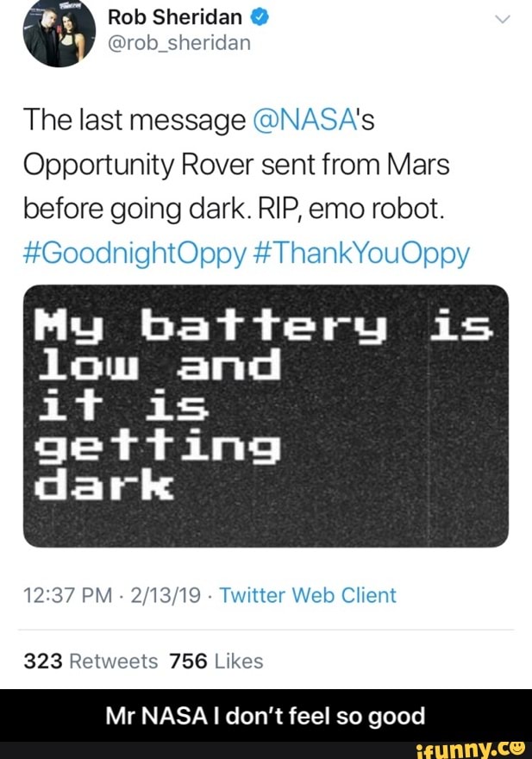This screenshot has width=532, height=759.
Task: Tap the 'Mr NASA I don't feel so good' caption
Action: pyautogui.click(x=266, y=715)
